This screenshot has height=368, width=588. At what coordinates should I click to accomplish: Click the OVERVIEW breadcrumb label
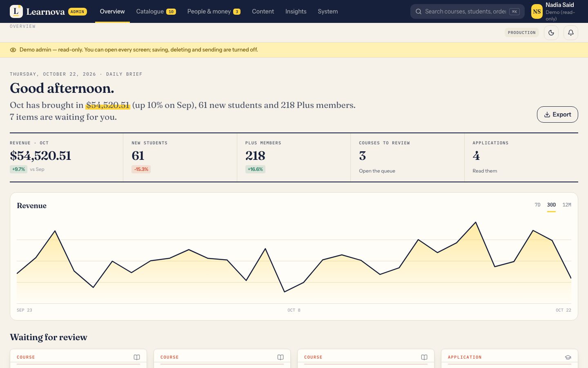pyautogui.click(x=22, y=26)
